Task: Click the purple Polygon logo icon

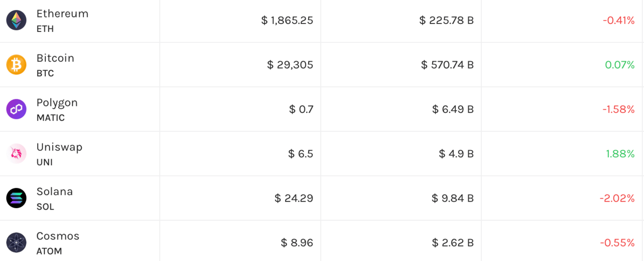Action: [x=16, y=109]
